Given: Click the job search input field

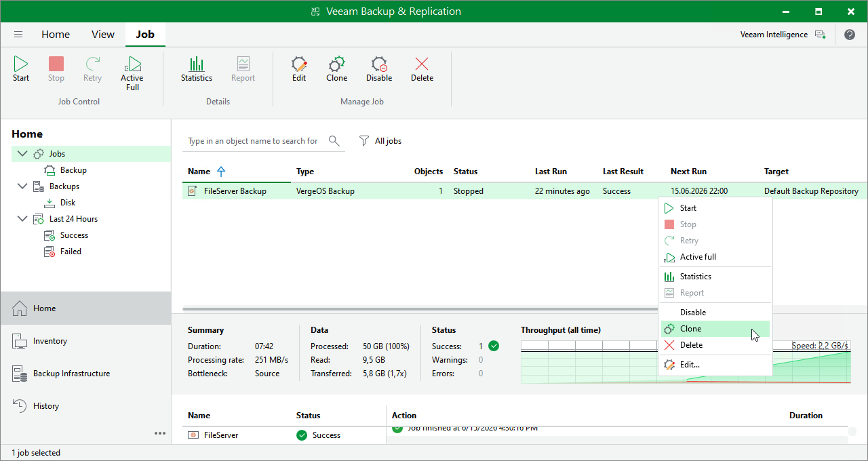Looking at the screenshot, I should click(x=254, y=141).
